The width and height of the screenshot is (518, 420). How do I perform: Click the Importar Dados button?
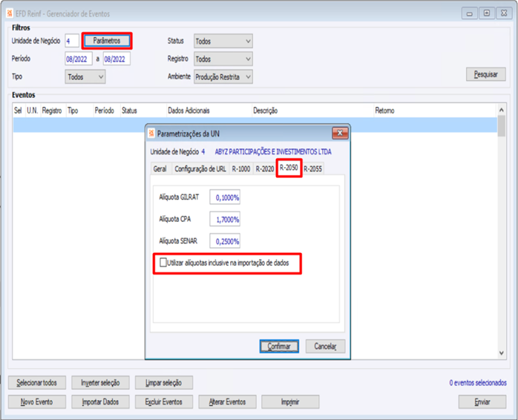100,402
